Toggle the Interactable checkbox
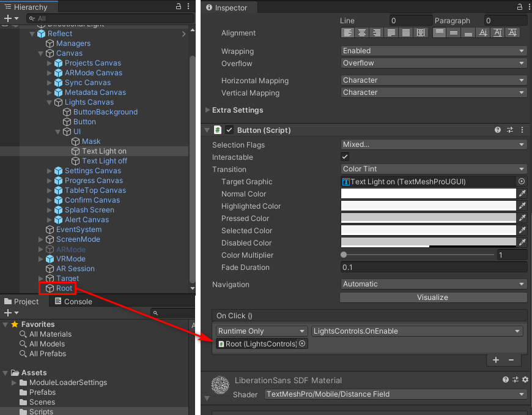Image resolution: width=532 pixels, height=415 pixels. [x=345, y=157]
